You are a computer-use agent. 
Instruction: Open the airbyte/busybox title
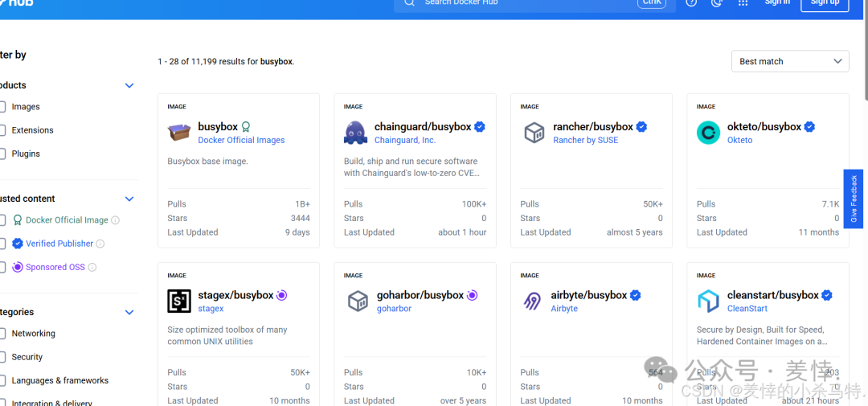(x=589, y=295)
